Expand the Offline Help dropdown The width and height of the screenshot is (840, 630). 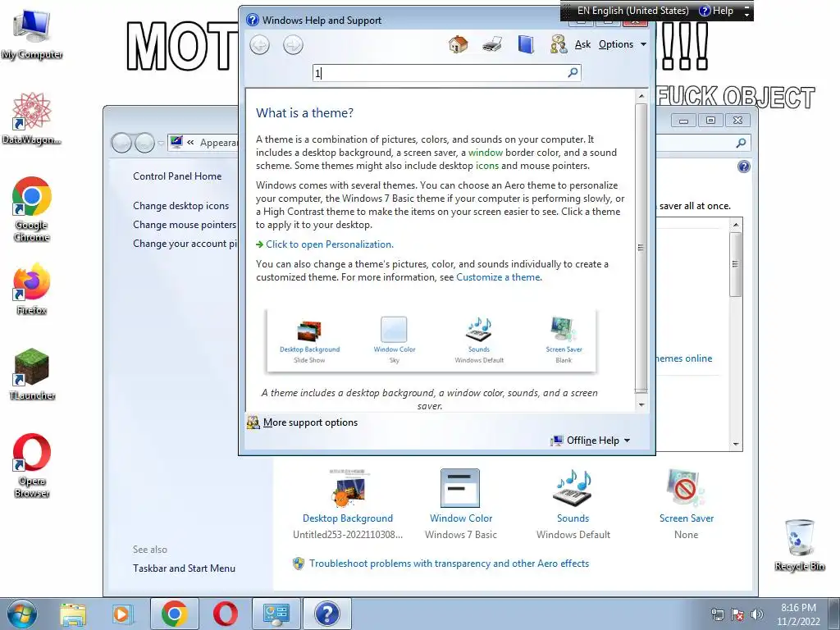591,441
